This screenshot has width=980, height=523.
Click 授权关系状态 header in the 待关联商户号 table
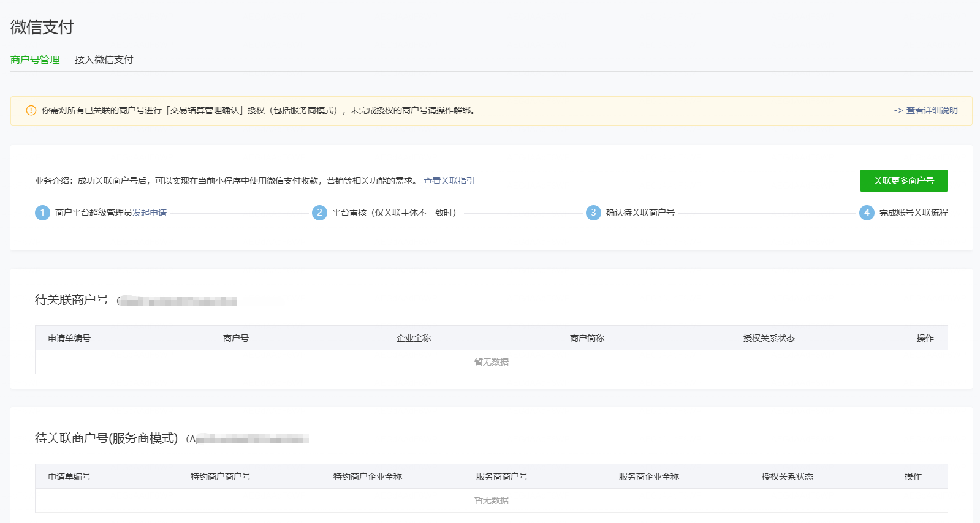point(769,338)
